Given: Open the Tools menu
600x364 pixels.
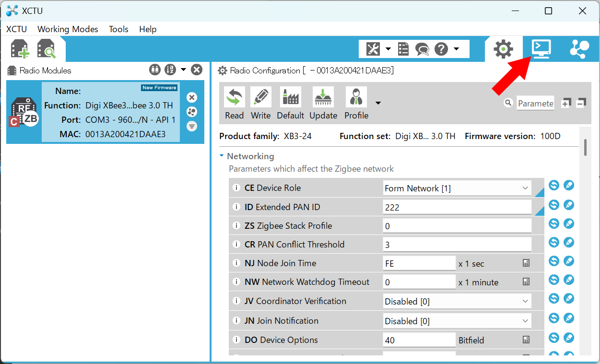Looking at the screenshot, I should (118, 29).
